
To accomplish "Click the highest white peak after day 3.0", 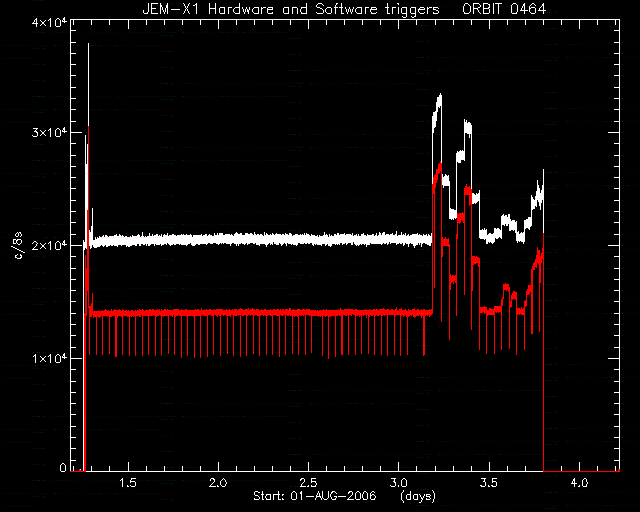I will pos(440,98).
